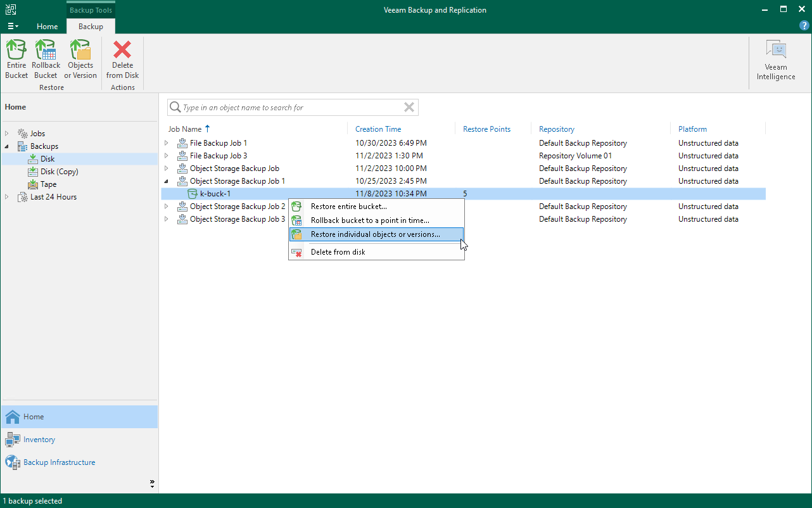Collapse the Object Storage Backup Job 1 entry
This screenshot has height=508, width=812.
click(x=166, y=181)
